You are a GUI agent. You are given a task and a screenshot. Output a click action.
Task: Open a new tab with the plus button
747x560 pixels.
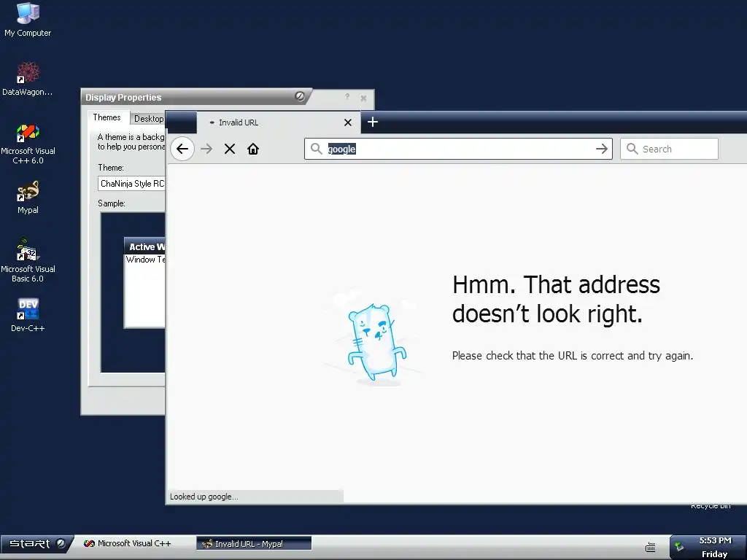pos(373,122)
